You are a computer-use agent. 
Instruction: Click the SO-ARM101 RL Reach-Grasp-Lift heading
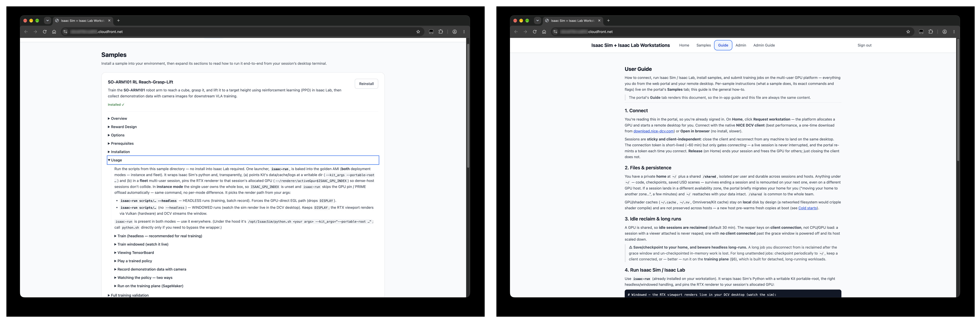coord(140,82)
